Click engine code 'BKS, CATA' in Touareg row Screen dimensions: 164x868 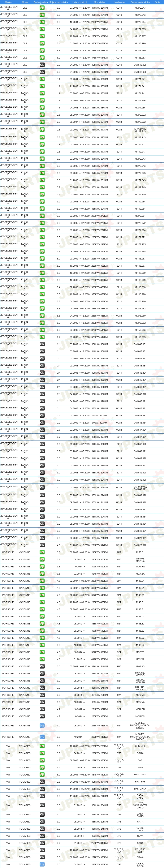(x=140, y=789)
